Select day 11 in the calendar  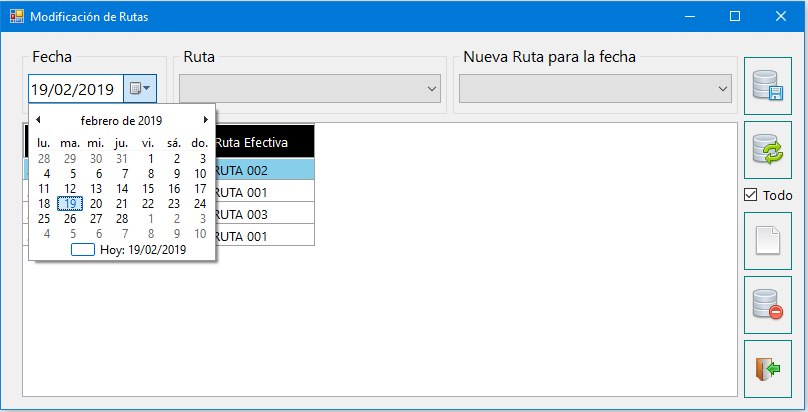click(44, 189)
